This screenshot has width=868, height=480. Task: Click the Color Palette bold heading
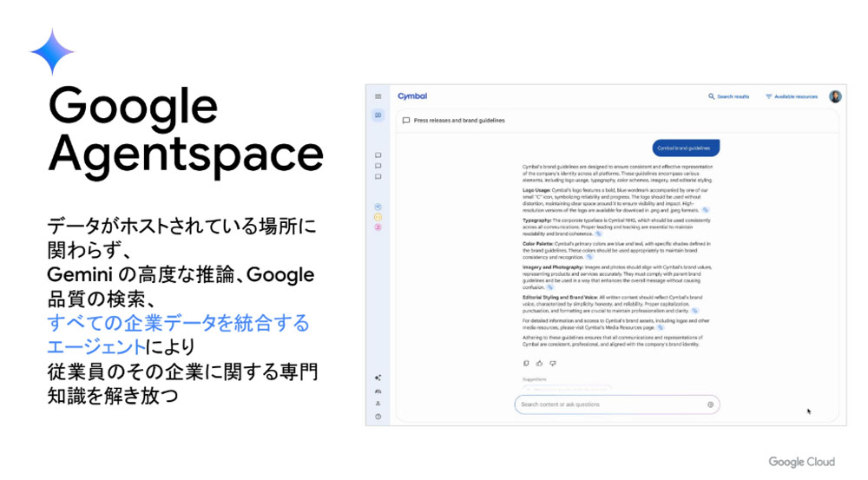point(538,244)
